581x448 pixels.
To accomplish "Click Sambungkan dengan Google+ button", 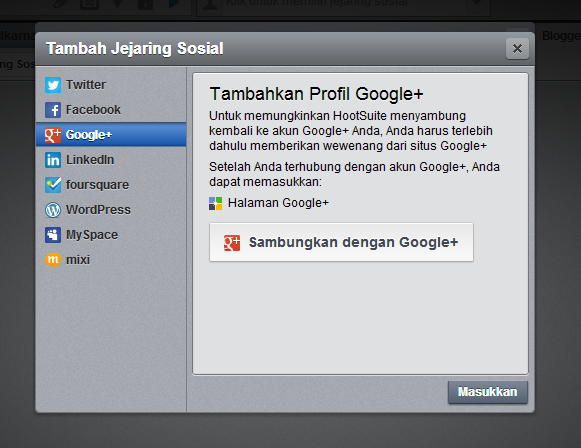I will click(x=341, y=242).
